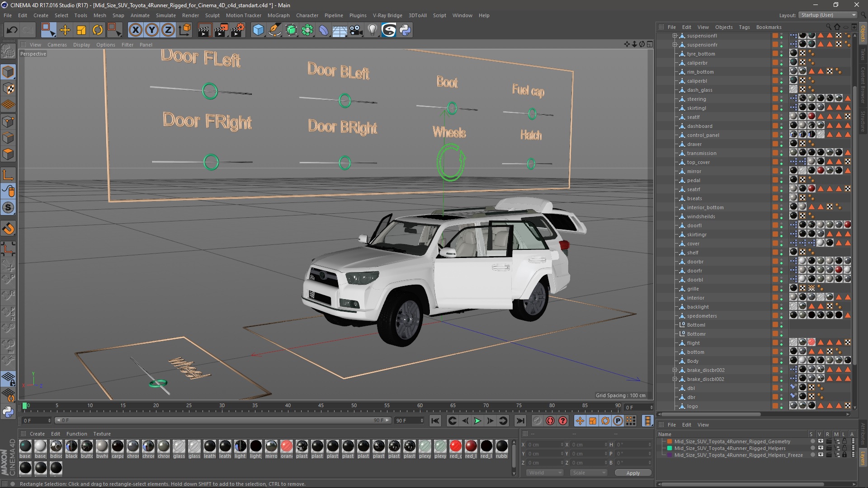Expand the suspensionfr object
The width and height of the screenshot is (868, 488).
(x=675, y=45)
